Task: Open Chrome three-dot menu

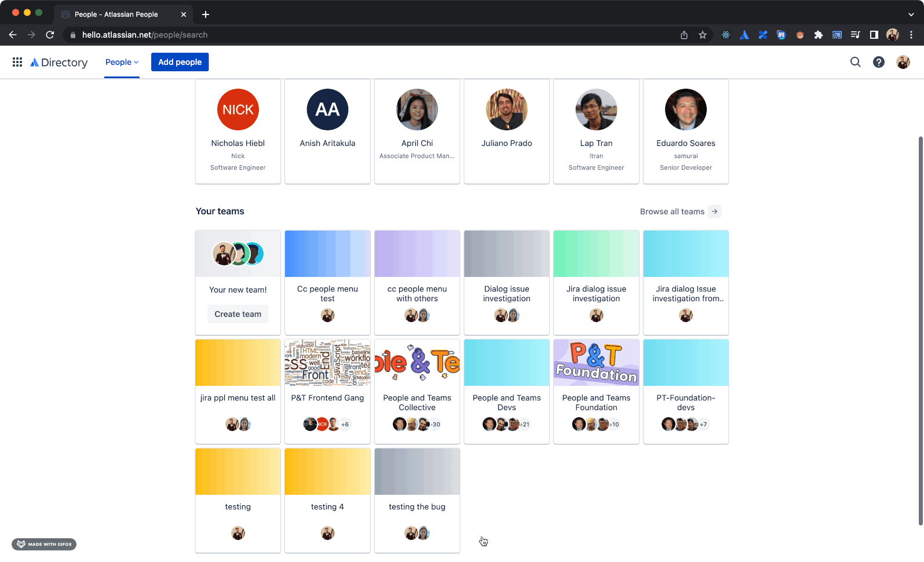Action: tap(911, 35)
